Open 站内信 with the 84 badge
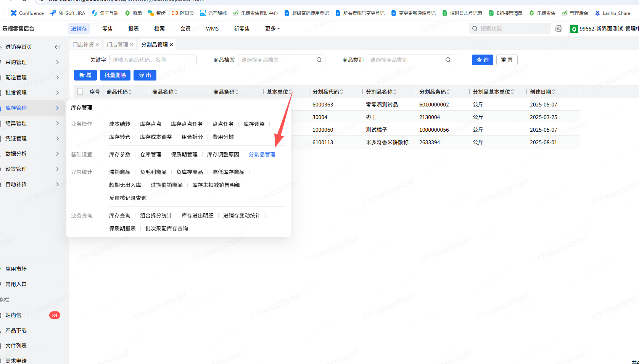Screen dimensions: 639x364 32,315
